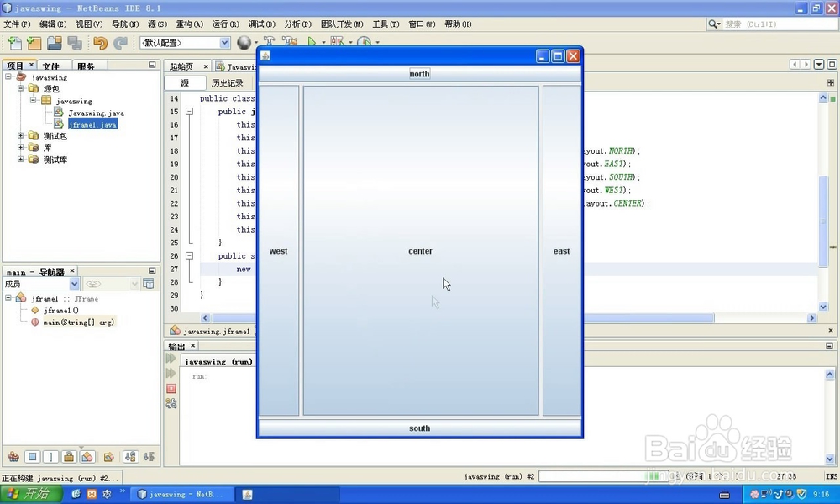Click the Profile Project clock icon
Viewport: 840px width, 504px height.
pos(364,41)
